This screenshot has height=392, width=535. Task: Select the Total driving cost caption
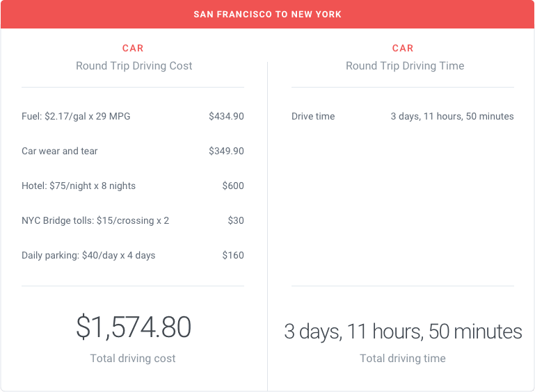tap(133, 358)
